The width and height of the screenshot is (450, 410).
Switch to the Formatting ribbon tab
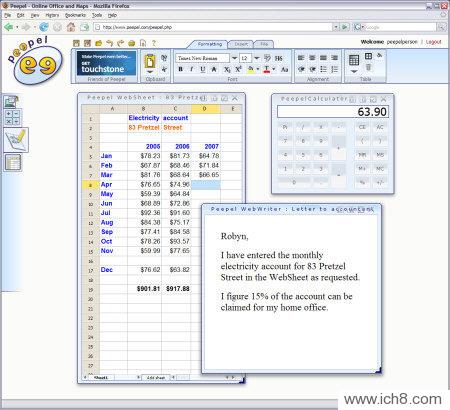[x=210, y=44]
